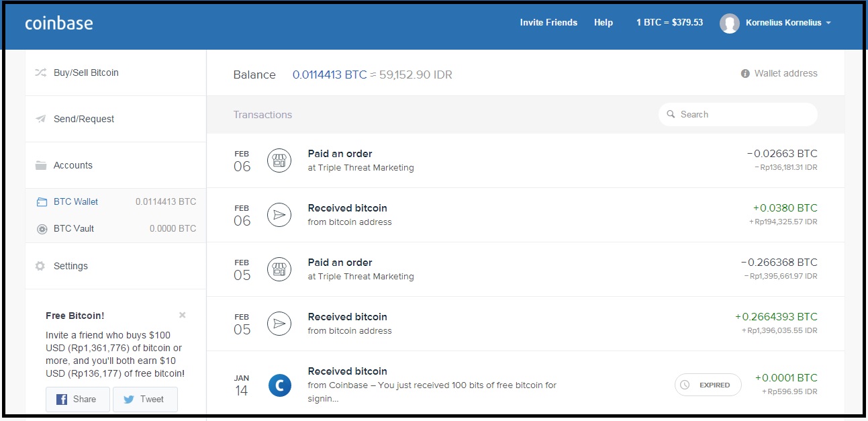Click the Free Bitcoin! heading
The image size is (868, 421).
(75, 316)
